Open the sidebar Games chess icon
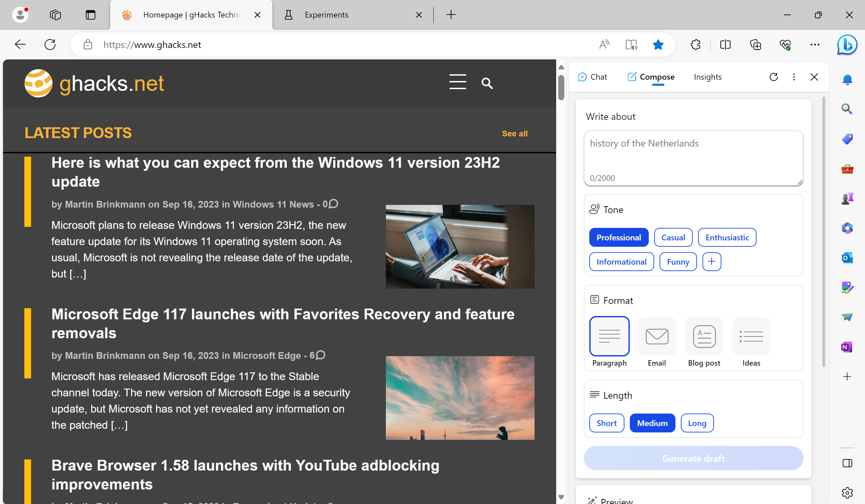The height and width of the screenshot is (504, 865). coord(847,198)
